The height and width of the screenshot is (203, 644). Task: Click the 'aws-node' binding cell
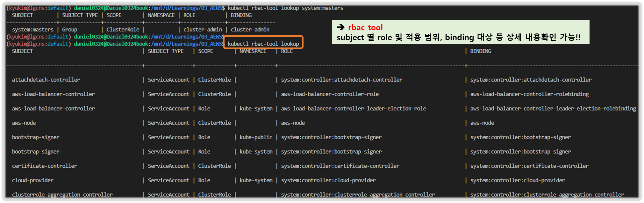click(482, 123)
